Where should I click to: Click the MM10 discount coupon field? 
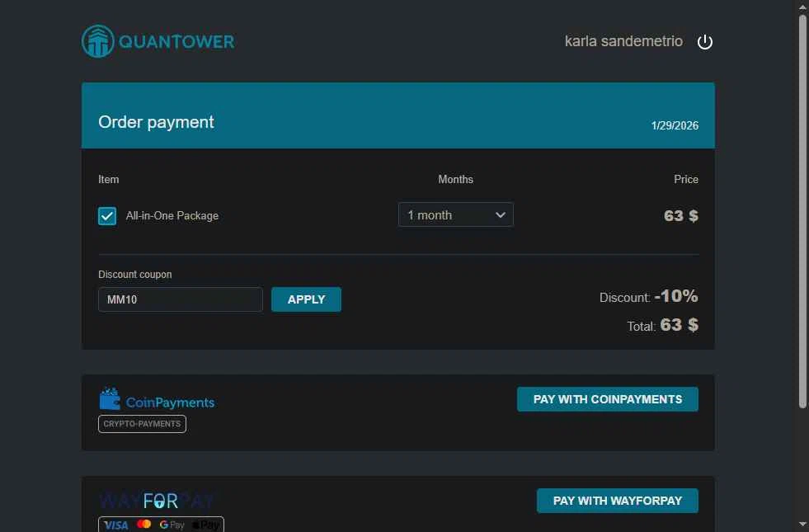181,299
